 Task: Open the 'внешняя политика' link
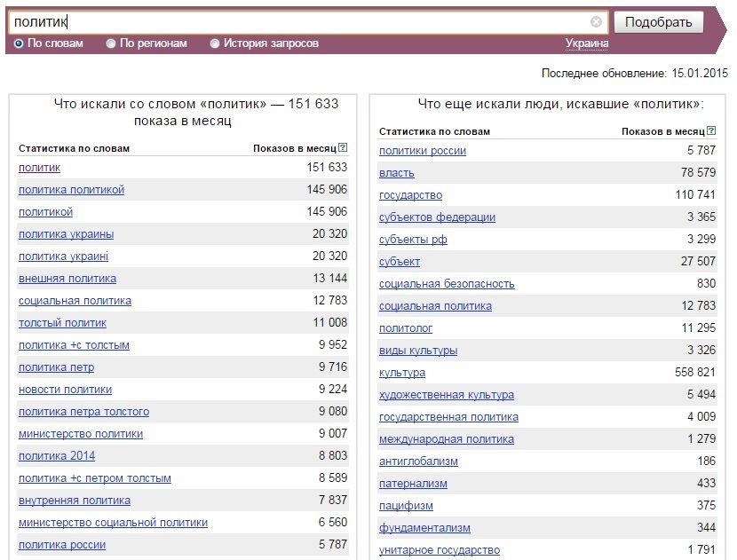[x=67, y=279]
